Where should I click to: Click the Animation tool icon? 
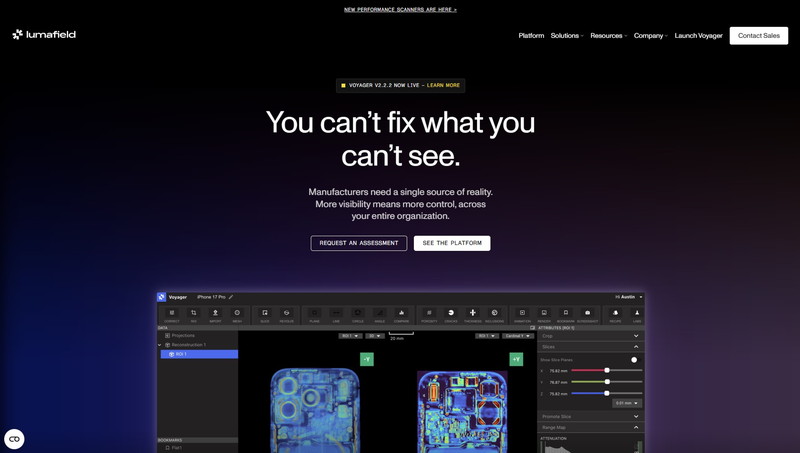click(522, 315)
